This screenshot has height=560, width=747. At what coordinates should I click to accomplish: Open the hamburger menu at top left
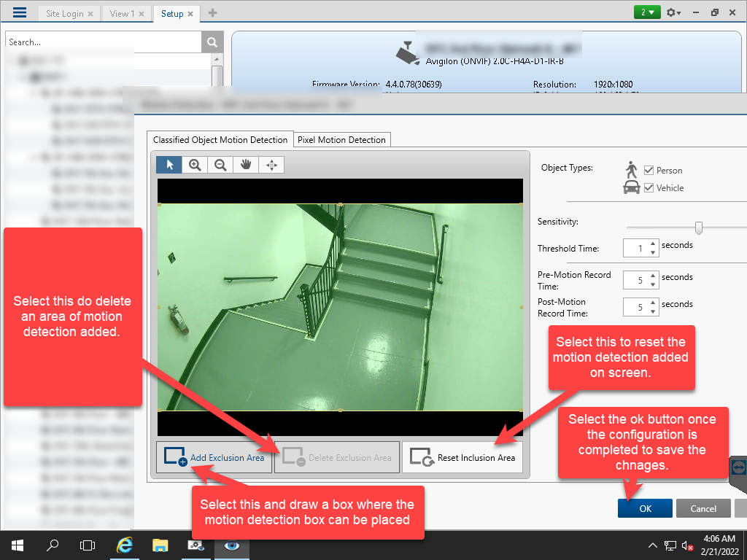point(20,13)
